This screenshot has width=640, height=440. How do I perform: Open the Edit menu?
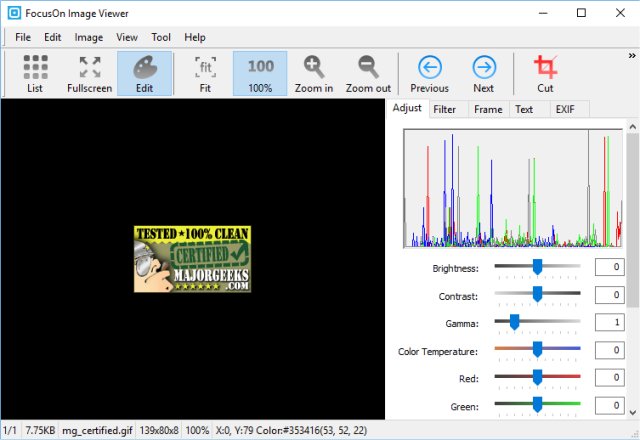[53, 38]
